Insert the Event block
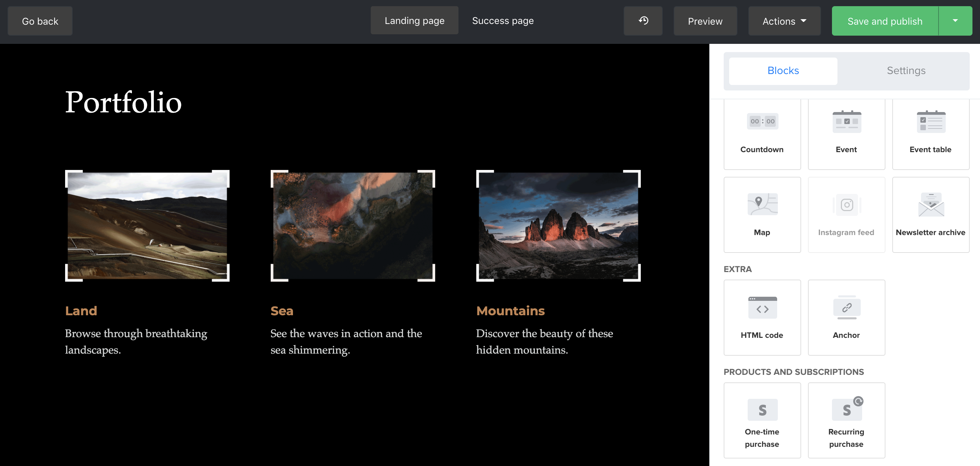The image size is (980, 466). click(x=846, y=134)
